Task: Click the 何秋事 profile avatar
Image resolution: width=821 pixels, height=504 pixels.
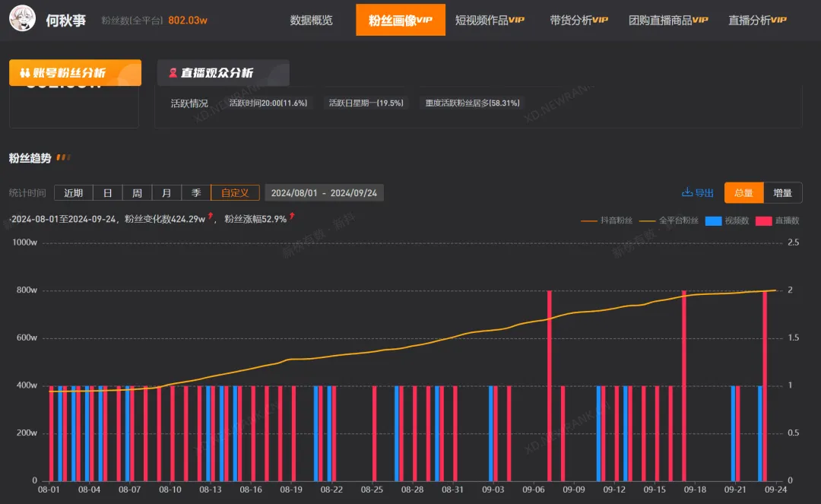Action: (x=23, y=20)
